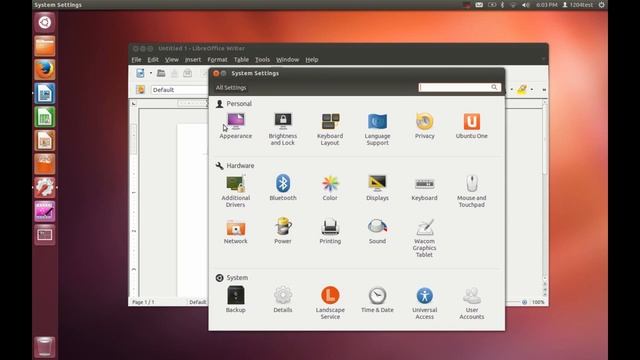
Task: Open the Appearance settings
Action: coord(236,126)
